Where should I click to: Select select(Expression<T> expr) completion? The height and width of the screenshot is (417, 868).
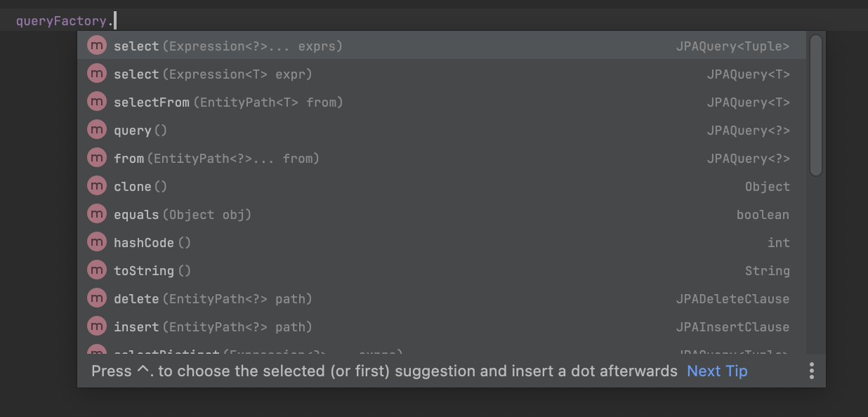[x=442, y=74]
